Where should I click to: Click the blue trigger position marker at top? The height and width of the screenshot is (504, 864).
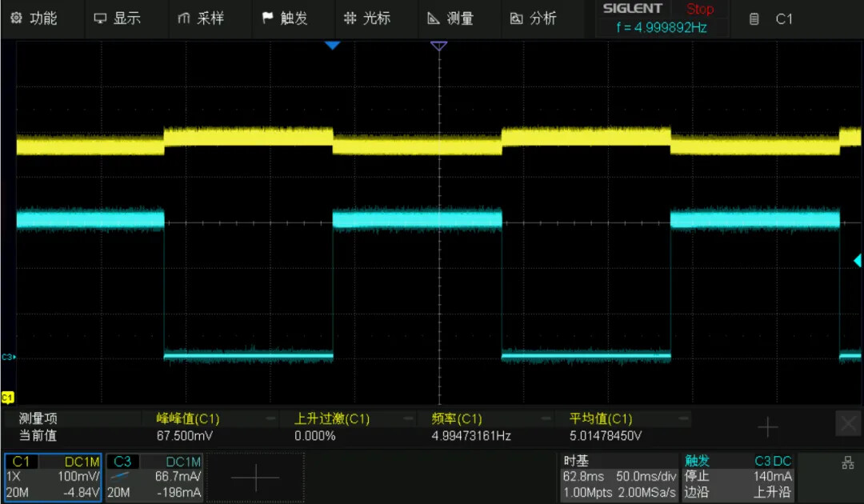[x=333, y=46]
